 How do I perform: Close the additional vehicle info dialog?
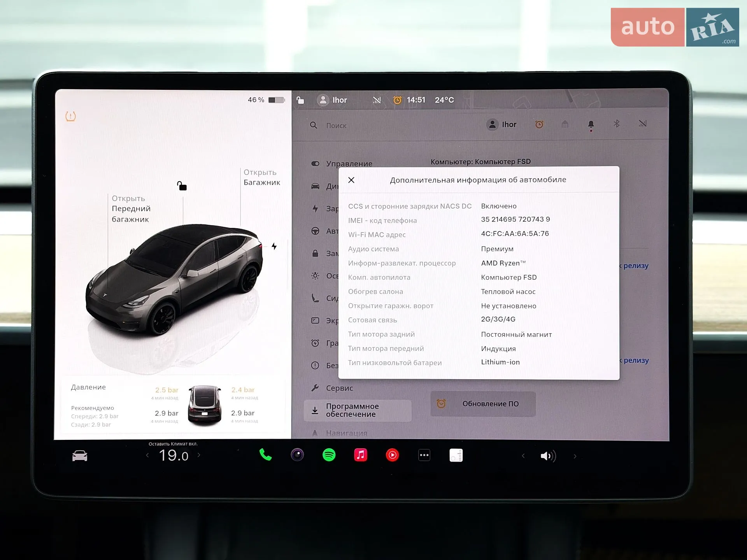[351, 180]
